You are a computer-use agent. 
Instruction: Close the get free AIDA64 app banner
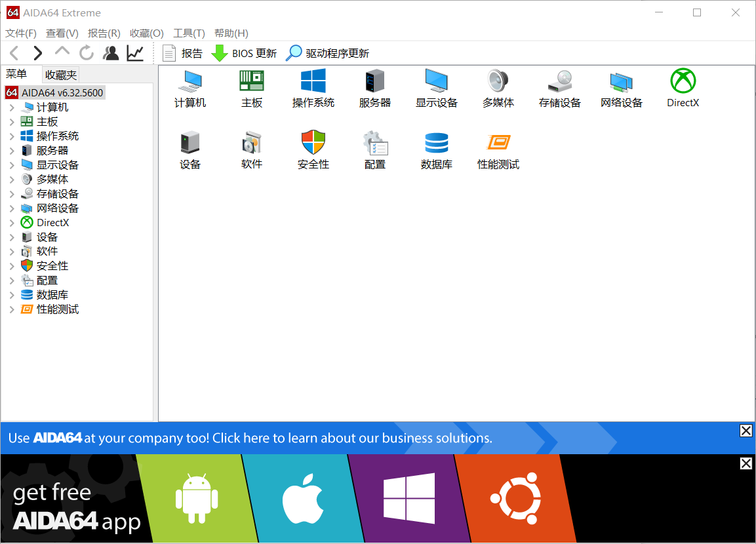(746, 463)
